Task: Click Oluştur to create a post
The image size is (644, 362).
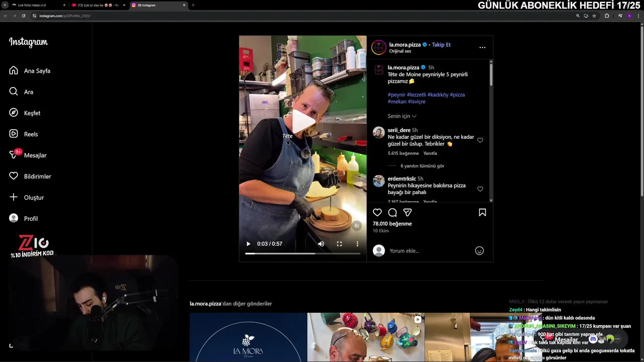Action: point(27,198)
